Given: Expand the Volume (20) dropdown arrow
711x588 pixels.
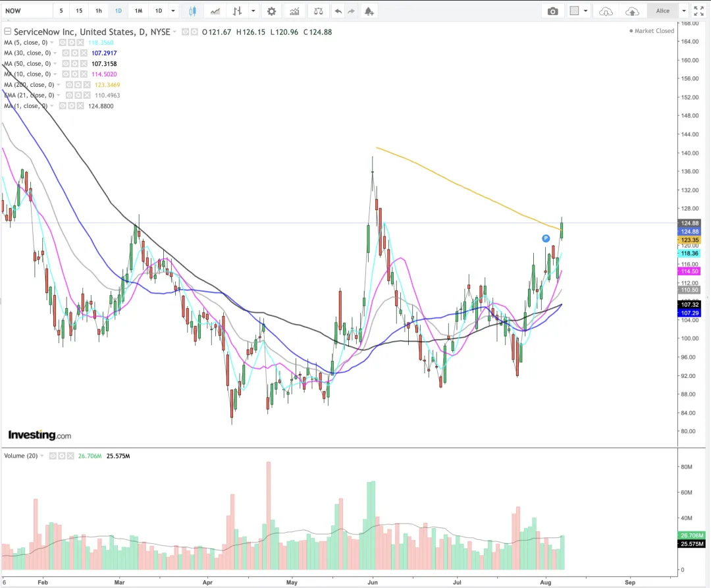Looking at the screenshot, I should (x=42, y=456).
